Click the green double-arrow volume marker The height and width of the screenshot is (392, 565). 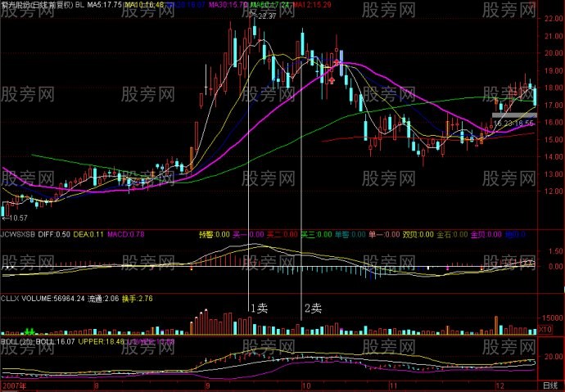point(29,331)
